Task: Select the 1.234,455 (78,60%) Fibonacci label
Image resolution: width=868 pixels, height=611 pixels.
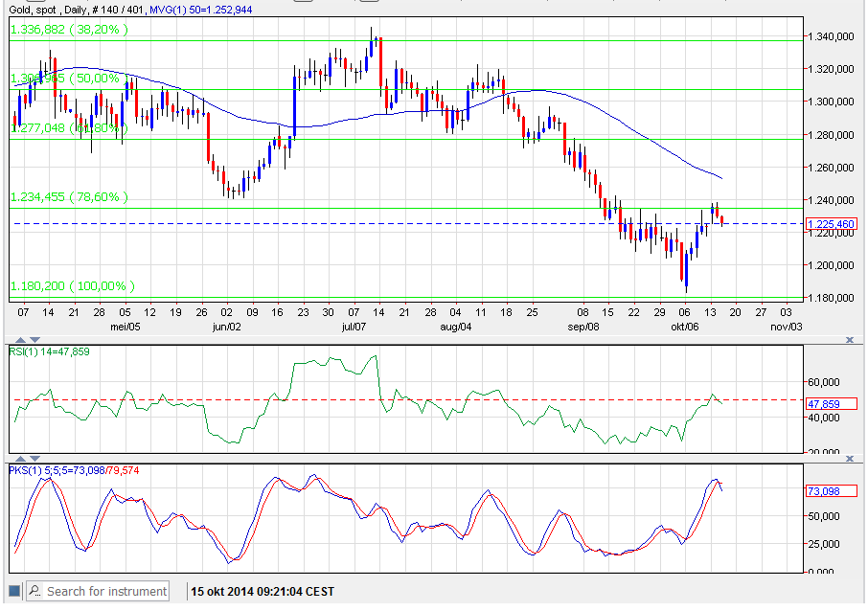Action: point(69,197)
